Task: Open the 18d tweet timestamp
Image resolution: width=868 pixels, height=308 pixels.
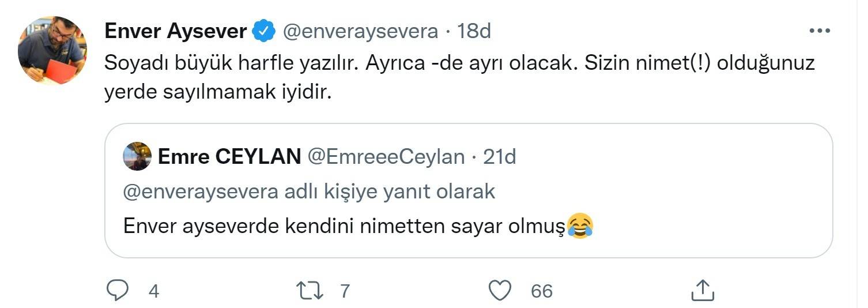Action: (x=474, y=31)
